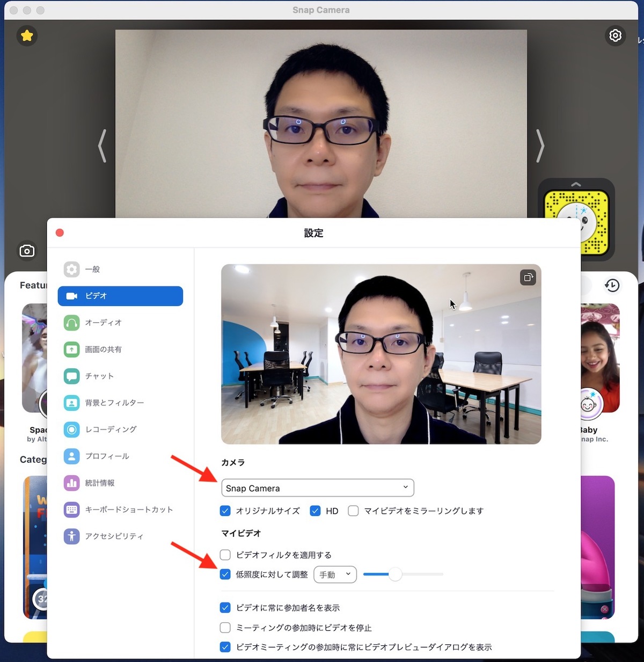The image size is (644, 662).
Task: Show previous lens with left arrow
Action: click(102, 146)
